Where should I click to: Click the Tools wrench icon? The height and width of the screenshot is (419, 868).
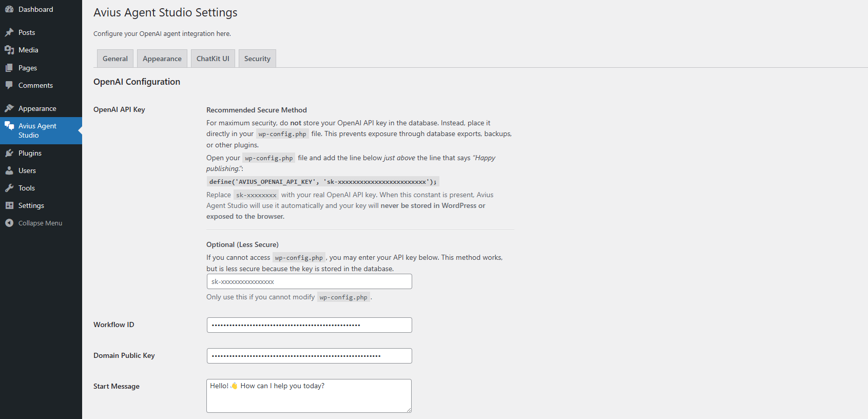[9, 188]
